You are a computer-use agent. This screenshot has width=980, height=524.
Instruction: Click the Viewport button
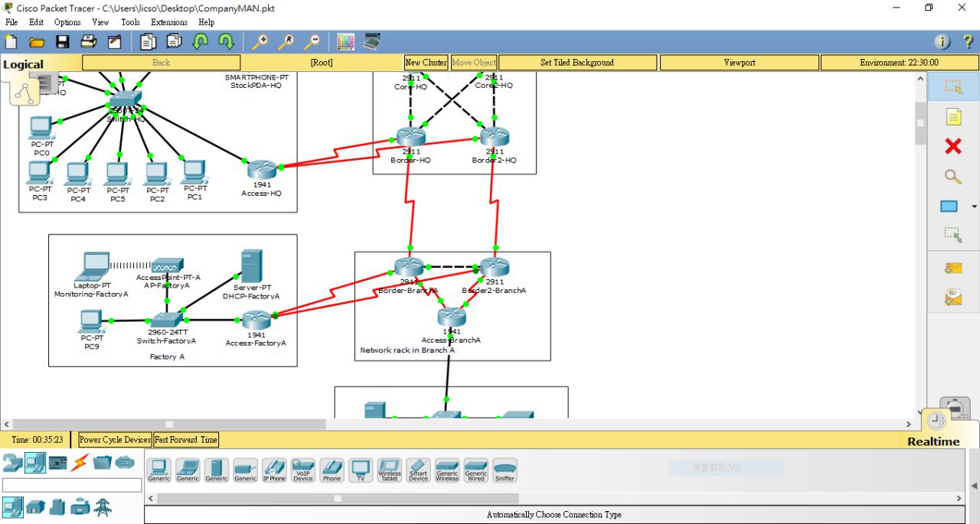(739, 63)
